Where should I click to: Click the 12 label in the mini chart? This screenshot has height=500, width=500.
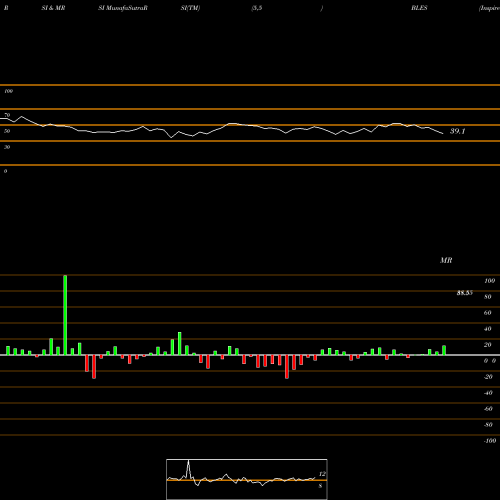(322, 474)
